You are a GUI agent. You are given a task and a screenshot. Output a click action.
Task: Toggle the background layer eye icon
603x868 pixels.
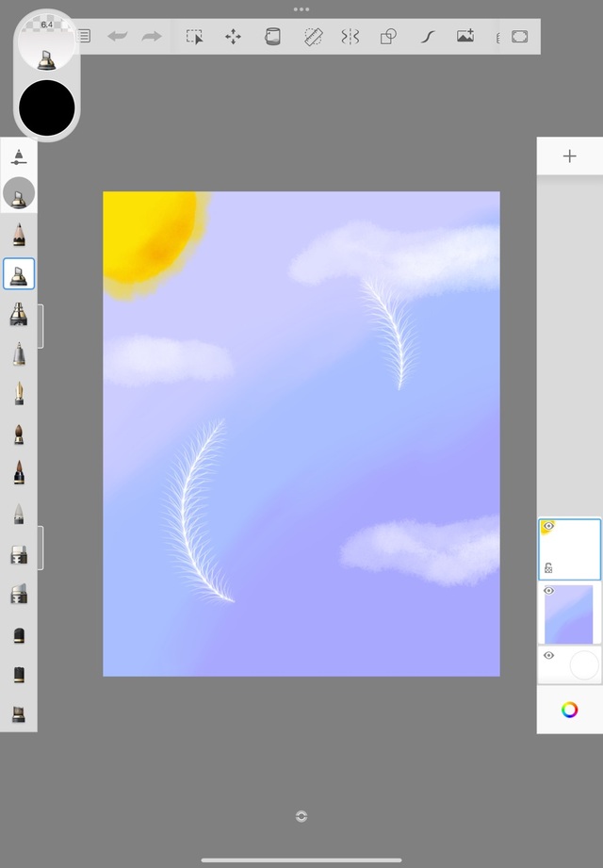click(x=548, y=655)
